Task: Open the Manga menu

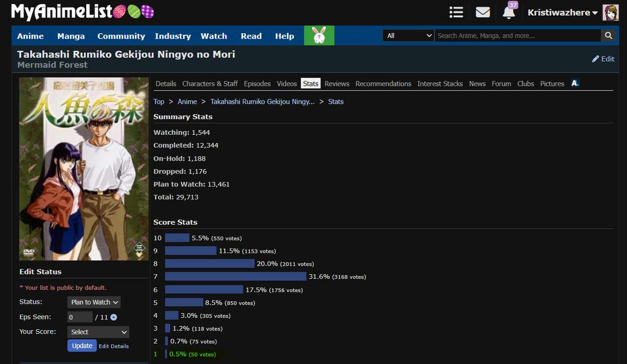Action: coord(71,36)
